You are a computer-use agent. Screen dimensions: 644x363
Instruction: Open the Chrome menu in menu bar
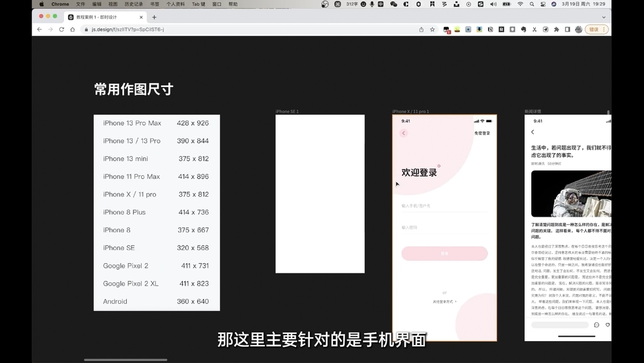point(60,4)
